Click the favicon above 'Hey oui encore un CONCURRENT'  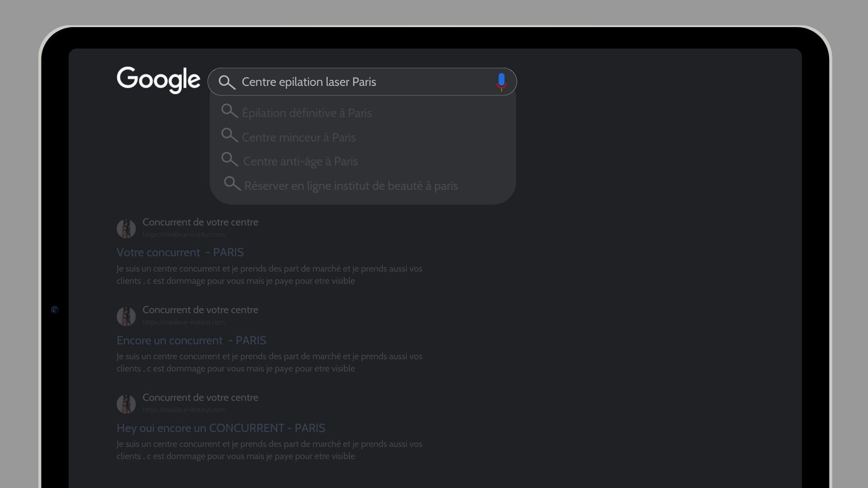(126, 404)
